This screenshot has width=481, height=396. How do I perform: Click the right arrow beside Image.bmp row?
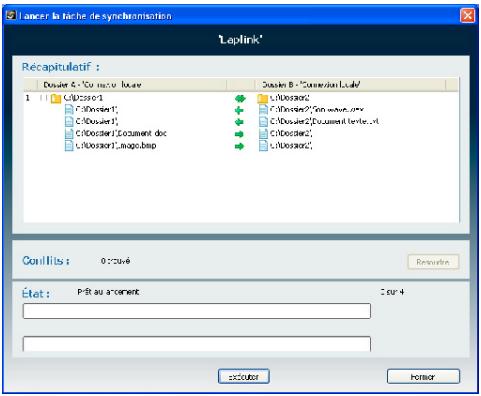tap(239, 146)
